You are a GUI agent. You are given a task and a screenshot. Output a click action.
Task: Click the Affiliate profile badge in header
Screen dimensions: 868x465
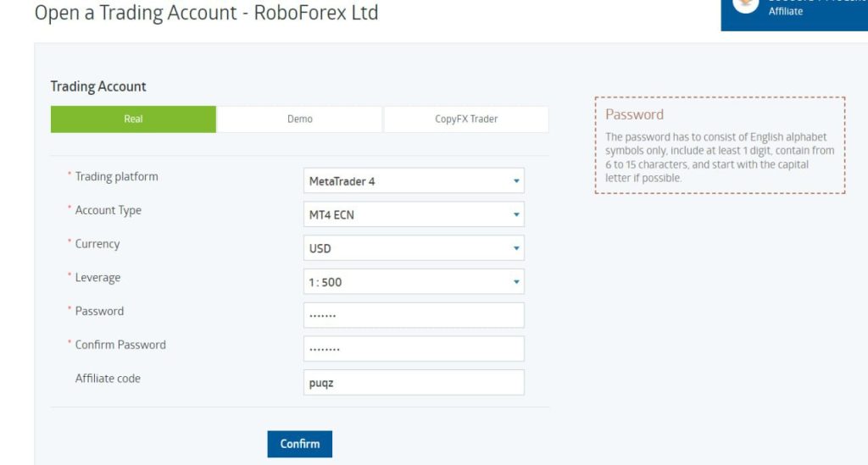click(x=793, y=14)
